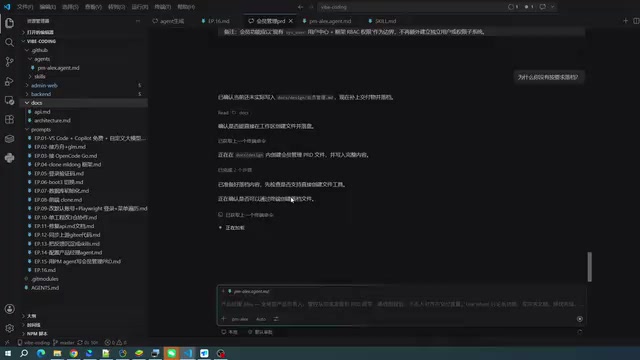Click the sync changes indicator in status bar
Image resolution: width=640 pixels, height=360 pixels.
click(88, 342)
